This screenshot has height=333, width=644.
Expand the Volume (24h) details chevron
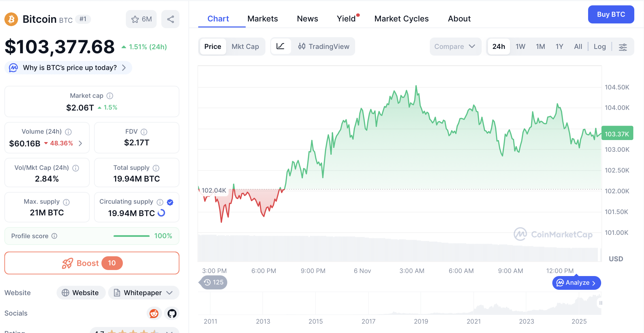click(x=80, y=143)
